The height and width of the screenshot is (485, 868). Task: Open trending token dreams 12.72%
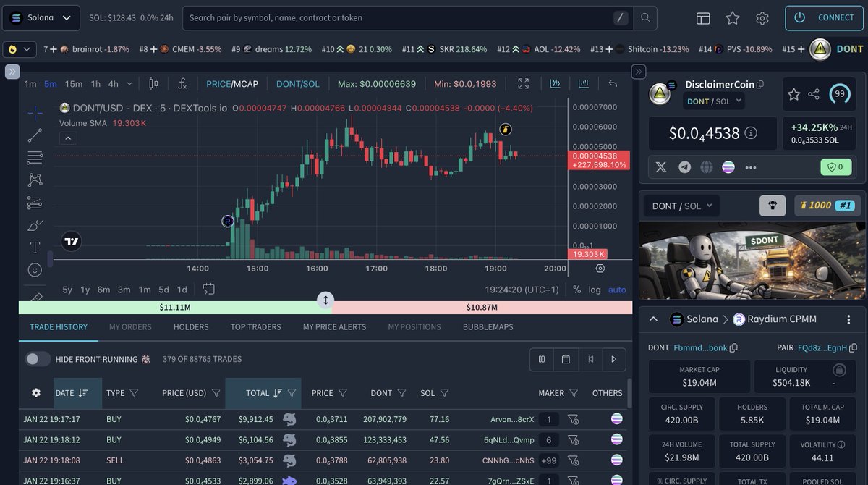point(272,49)
